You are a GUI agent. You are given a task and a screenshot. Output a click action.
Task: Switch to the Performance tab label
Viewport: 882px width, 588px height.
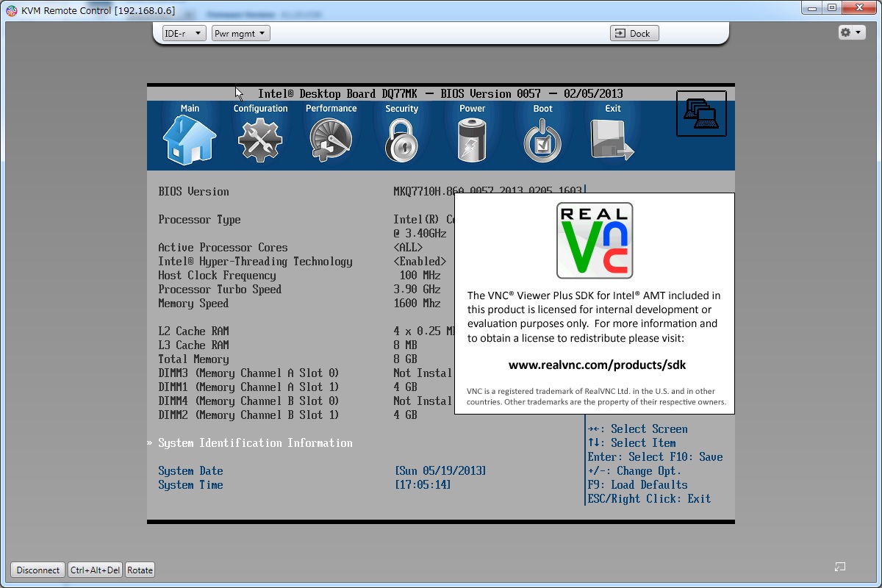point(331,108)
